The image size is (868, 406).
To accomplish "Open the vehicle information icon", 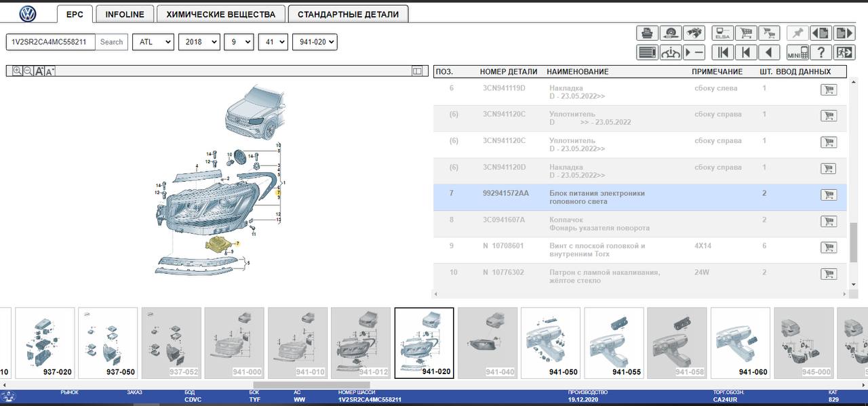I will 671,52.
